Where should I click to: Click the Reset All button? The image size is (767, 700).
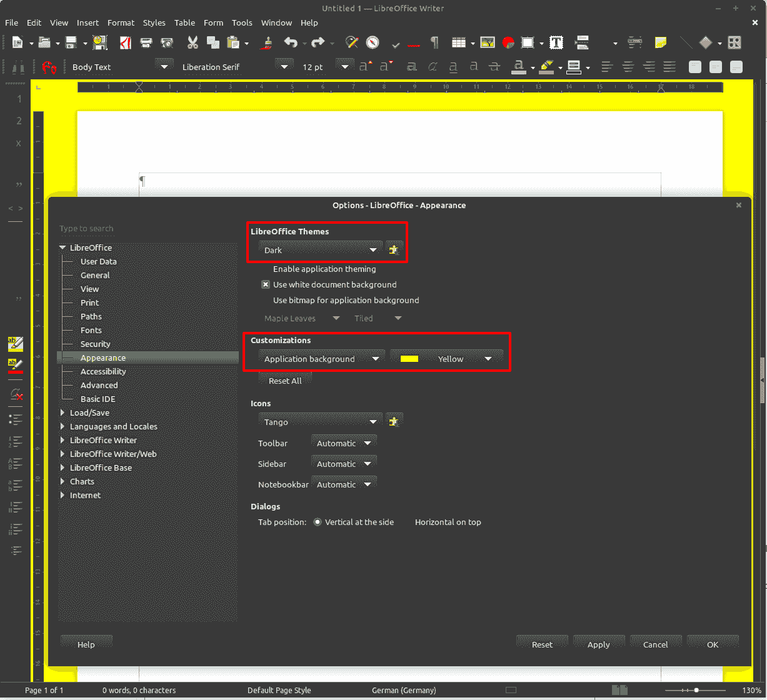tap(285, 381)
